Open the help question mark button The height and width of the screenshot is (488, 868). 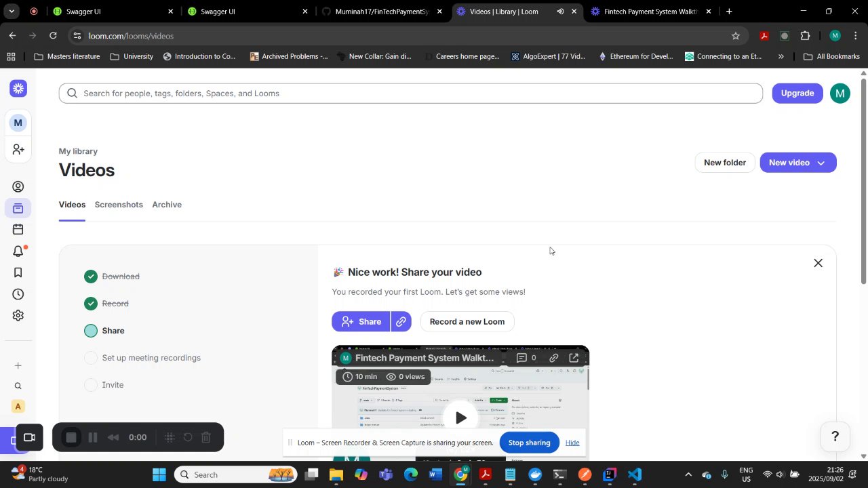[835, 436]
